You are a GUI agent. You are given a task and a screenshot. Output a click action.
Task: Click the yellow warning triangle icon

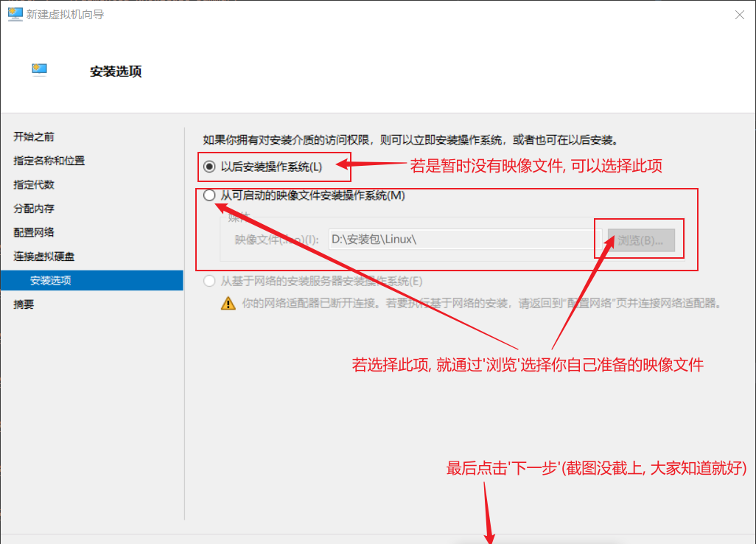228,303
